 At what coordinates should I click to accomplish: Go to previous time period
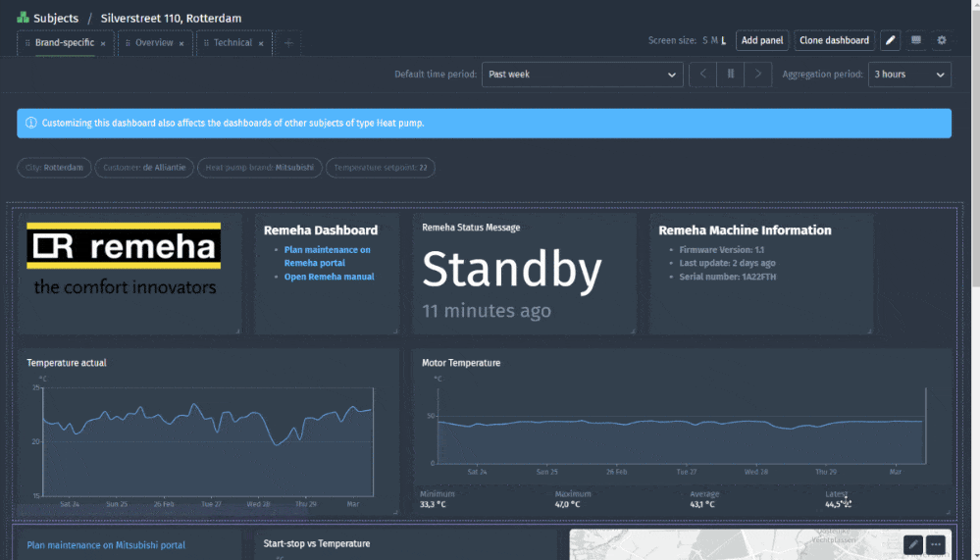703,75
